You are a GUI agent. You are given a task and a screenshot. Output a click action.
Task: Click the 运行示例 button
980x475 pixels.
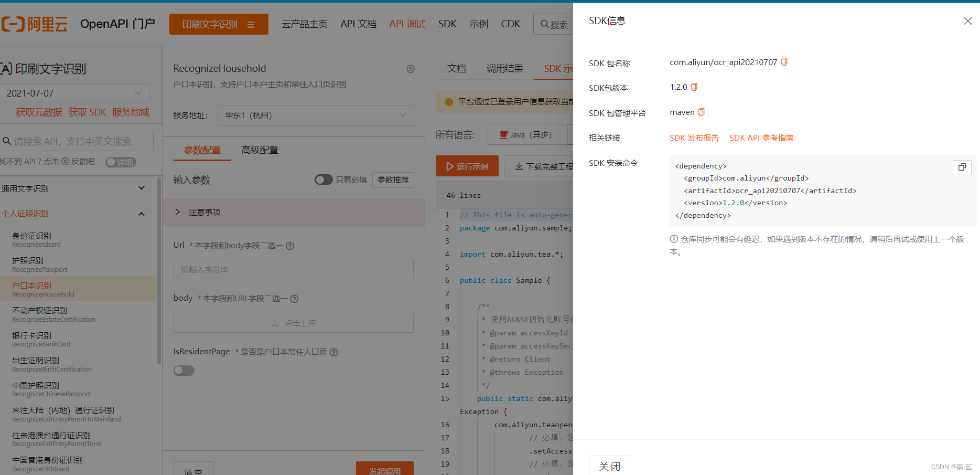467,166
